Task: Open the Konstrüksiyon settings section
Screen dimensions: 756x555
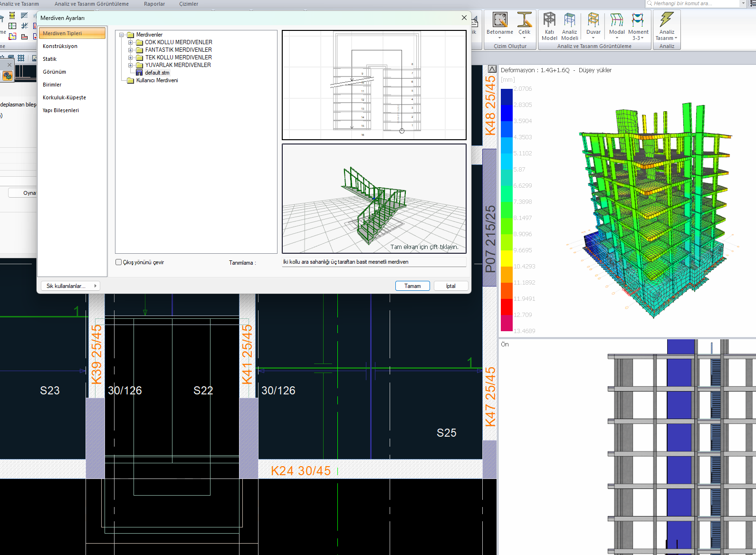Action: click(x=72, y=46)
